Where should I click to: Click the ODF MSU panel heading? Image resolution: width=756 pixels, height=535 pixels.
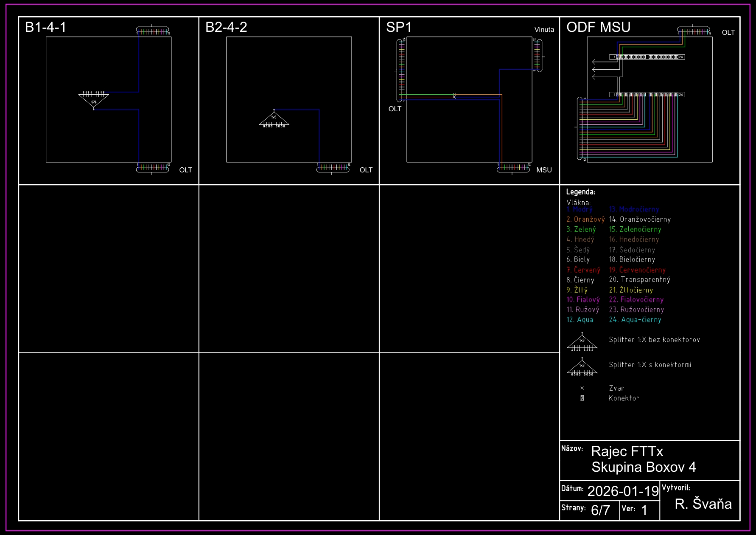[x=598, y=27]
